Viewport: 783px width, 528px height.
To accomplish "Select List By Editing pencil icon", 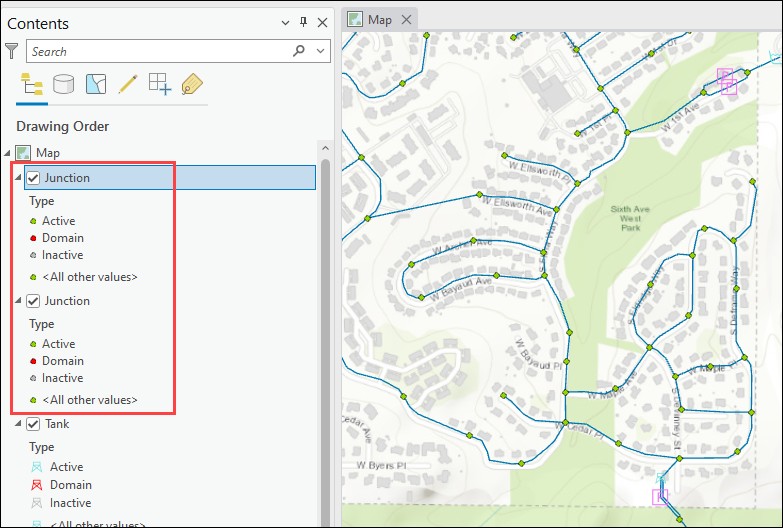I will [x=128, y=84].
